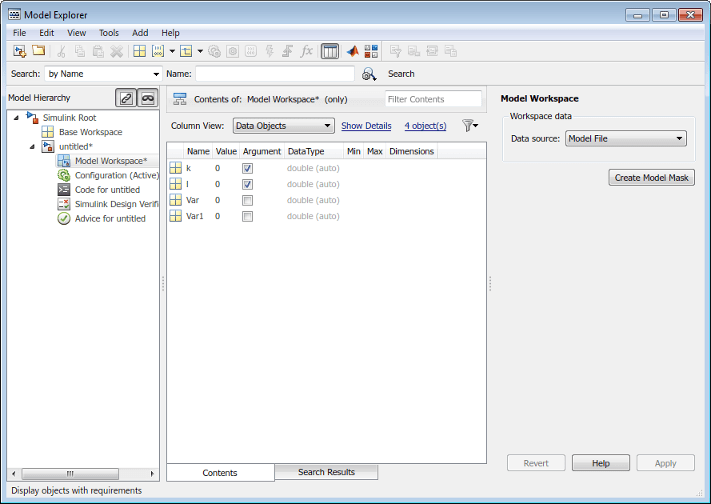Click the Delete X toolbar icon
This screenshot has width=711, height=504.
pyautogui.click(x=117, y=51)
